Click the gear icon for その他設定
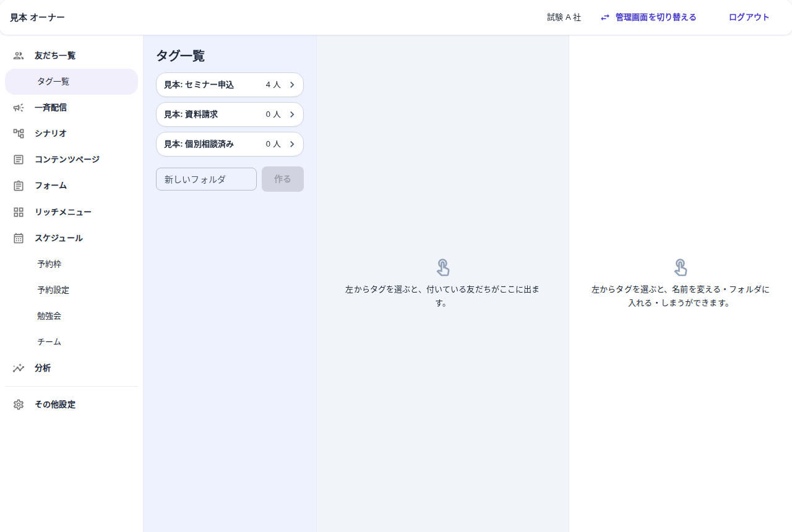This screenshot has height=532, width=792. click(x=19, y=405)
